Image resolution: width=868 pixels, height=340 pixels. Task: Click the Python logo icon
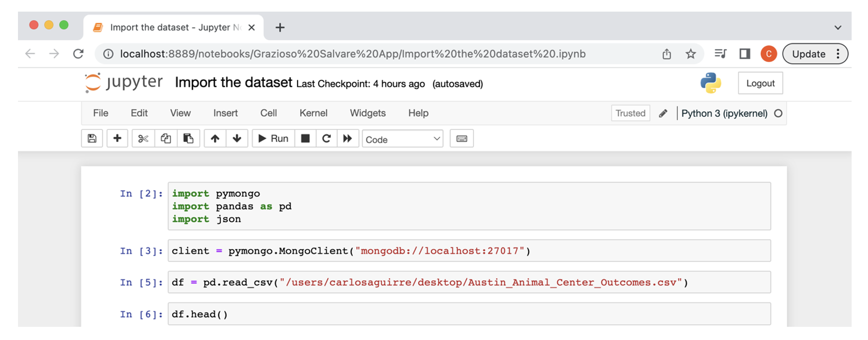click(x=710, y=83)
